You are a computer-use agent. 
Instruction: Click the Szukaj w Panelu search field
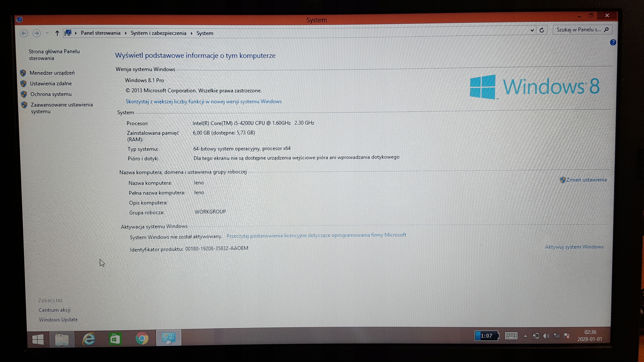pos(578,30)
